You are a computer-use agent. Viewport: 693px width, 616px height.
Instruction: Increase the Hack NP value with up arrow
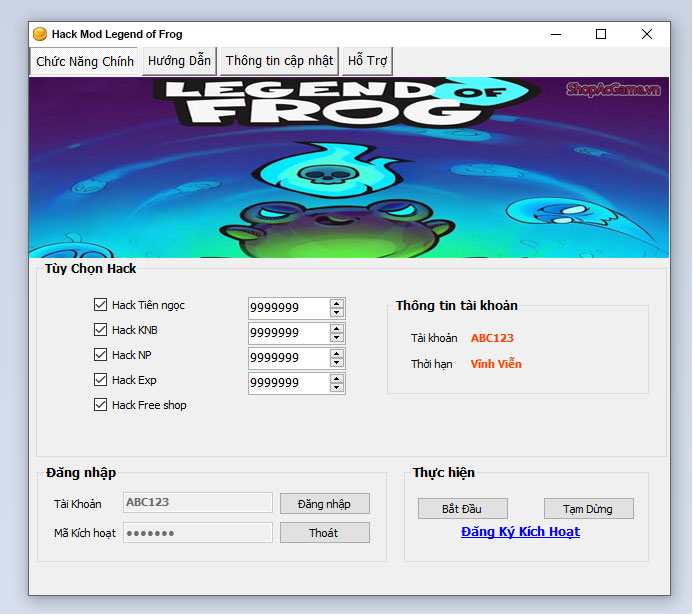337,354
